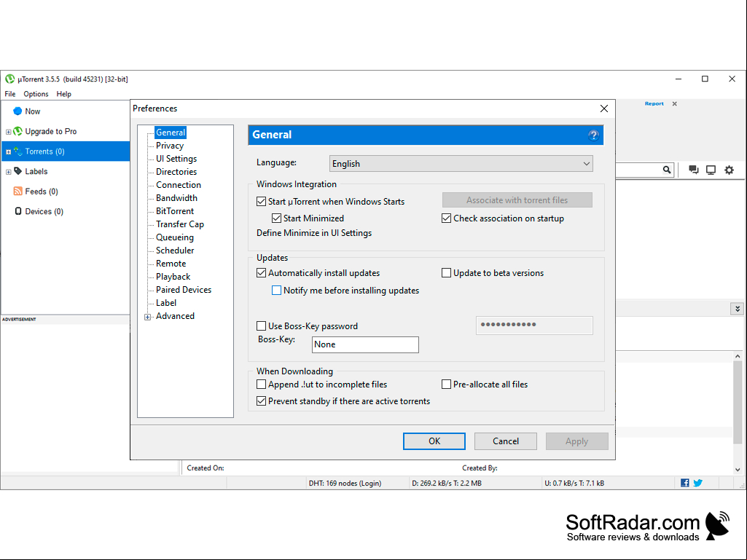The height and width of the screenshot is (560, 747).
Task: Select Privacy in preferences tree
Action: (170, 146)
